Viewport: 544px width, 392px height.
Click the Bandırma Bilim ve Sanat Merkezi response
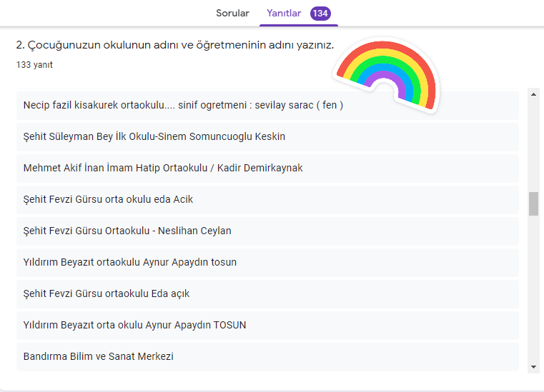tap(99, 356)
